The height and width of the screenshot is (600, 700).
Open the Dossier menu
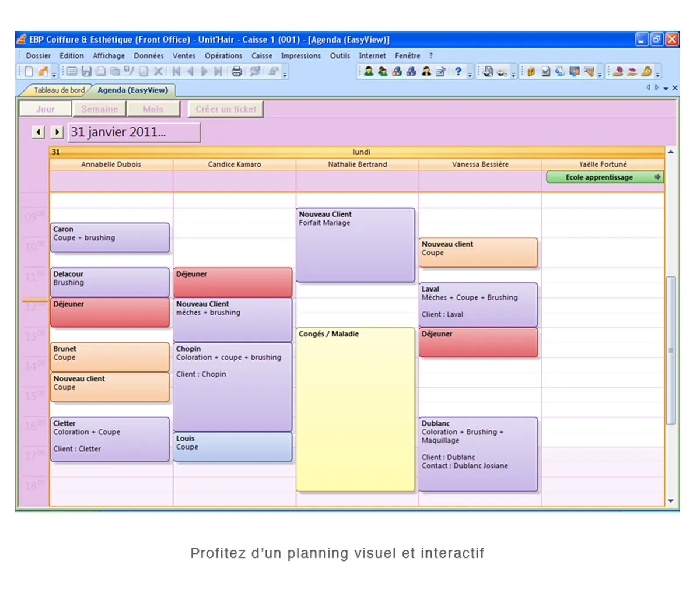click(x=38, y=56)
